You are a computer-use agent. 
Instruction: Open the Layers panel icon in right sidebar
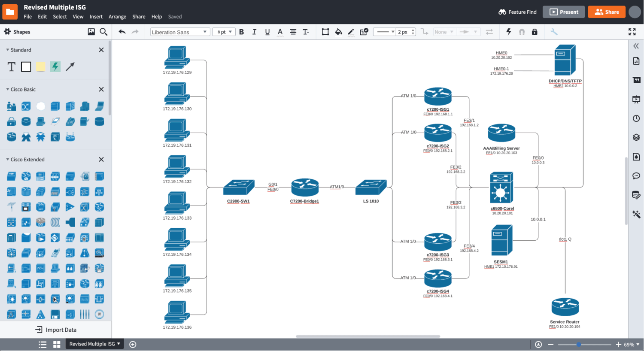pos(636,137)
